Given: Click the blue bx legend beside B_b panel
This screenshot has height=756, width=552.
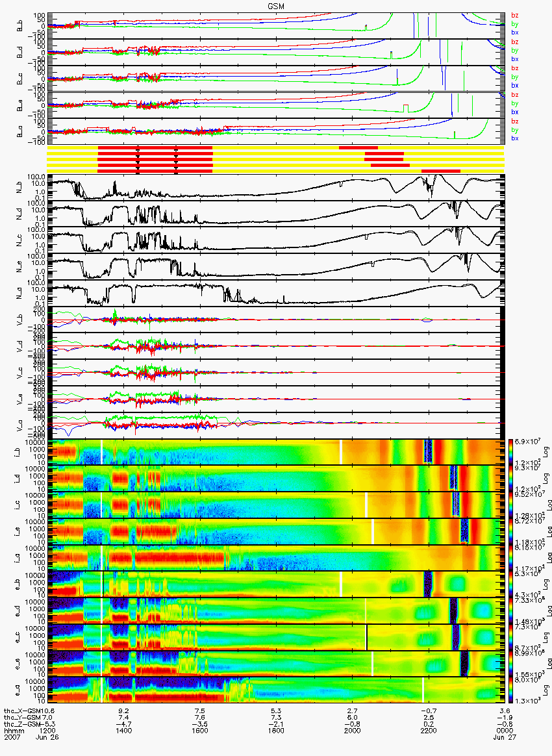Looking at the screenshot, I should click(x=514, y=32).
